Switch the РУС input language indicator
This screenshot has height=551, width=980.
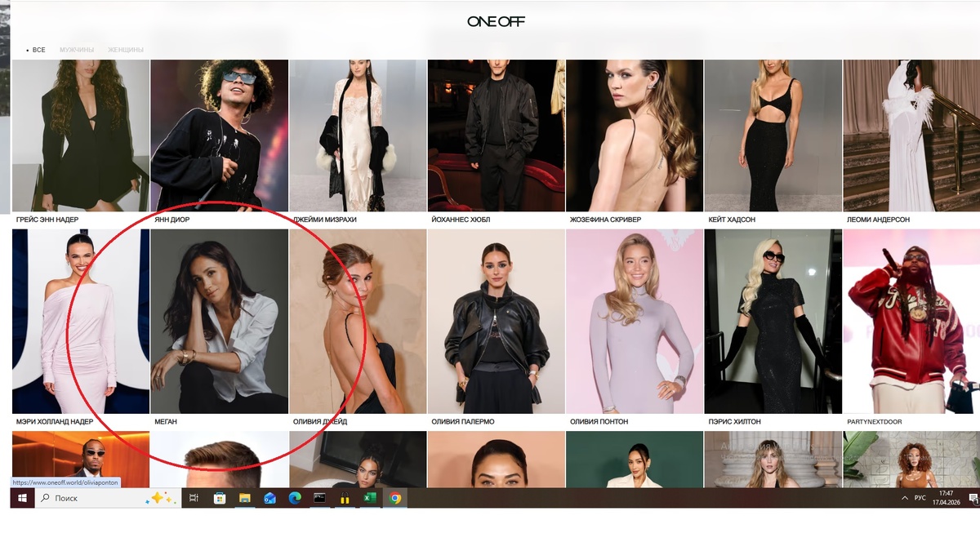click(x=920, y=498)
